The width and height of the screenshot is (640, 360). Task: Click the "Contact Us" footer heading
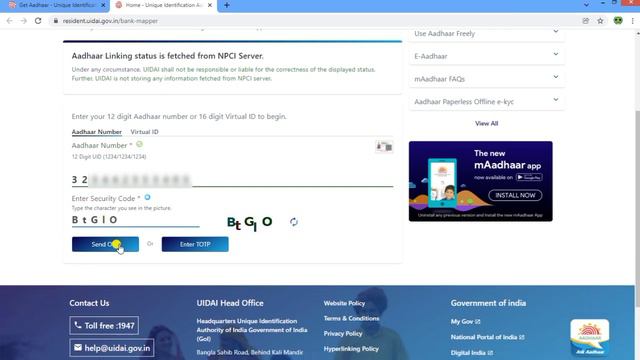pos(89,303)
